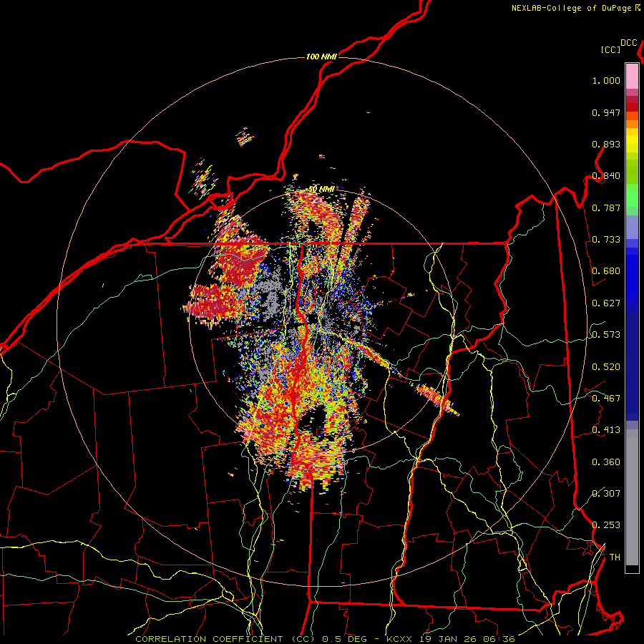Click the 0.733 scale value
The width and height of the screenshot is (644, 644).
[606, 240]
